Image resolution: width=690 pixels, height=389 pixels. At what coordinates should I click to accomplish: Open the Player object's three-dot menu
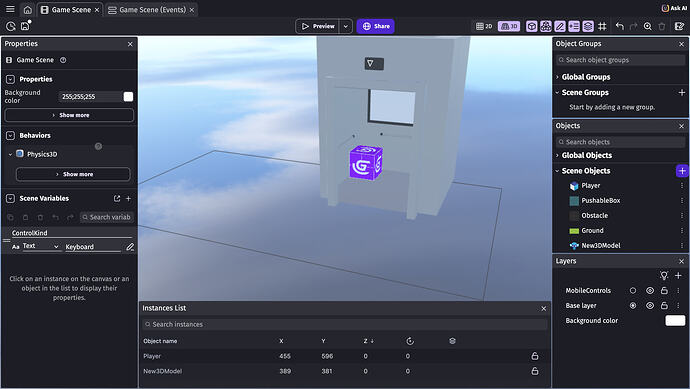pyautogui.click(x=682, y=186)
